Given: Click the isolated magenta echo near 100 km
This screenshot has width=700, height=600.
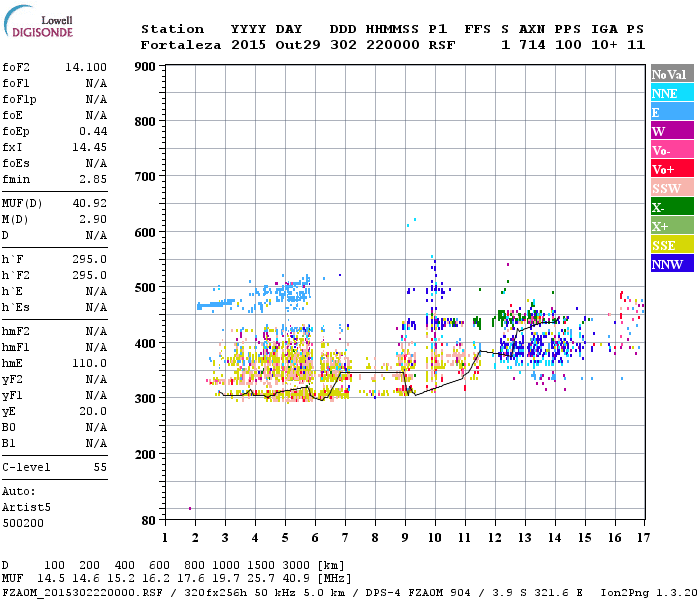Looking at the screenshot, I should click(190, 508).
